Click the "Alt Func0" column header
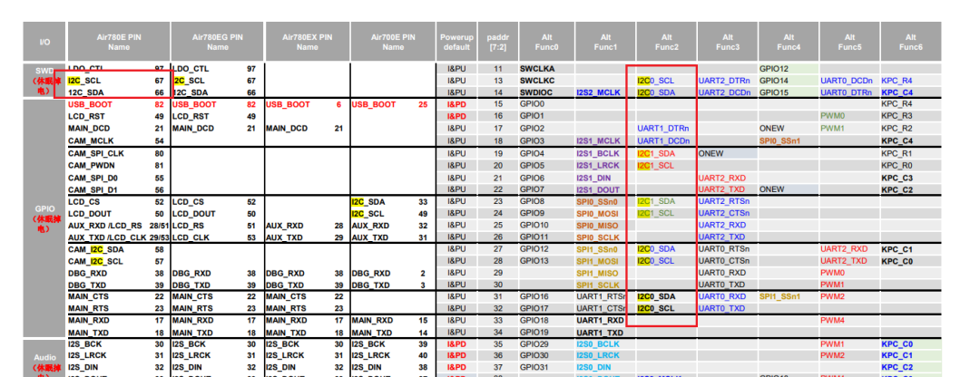The width and height of the screenshot is (980, 377). 546,43
